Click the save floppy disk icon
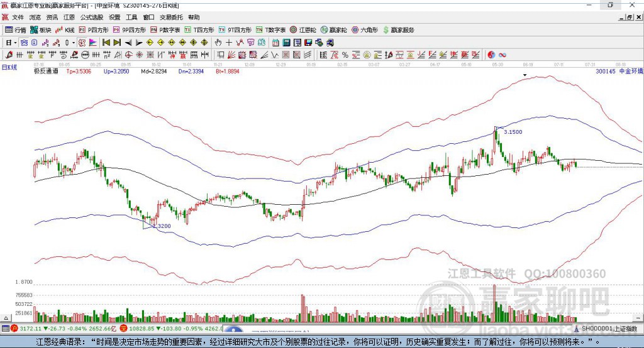This screenshot has width=644, height=348. (308, 43)
